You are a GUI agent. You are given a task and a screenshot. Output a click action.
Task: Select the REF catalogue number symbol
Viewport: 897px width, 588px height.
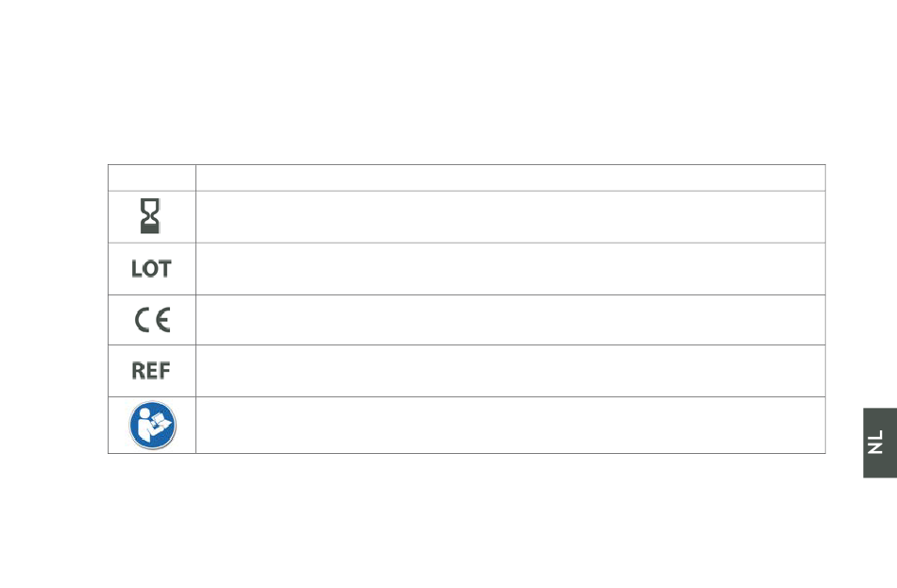tap(151, 371)
